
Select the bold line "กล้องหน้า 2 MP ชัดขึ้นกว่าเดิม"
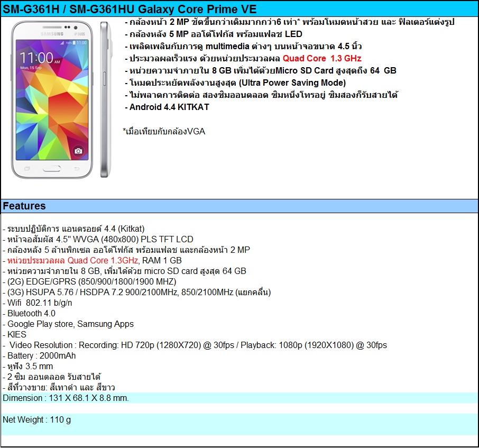[x=290, y=22]
